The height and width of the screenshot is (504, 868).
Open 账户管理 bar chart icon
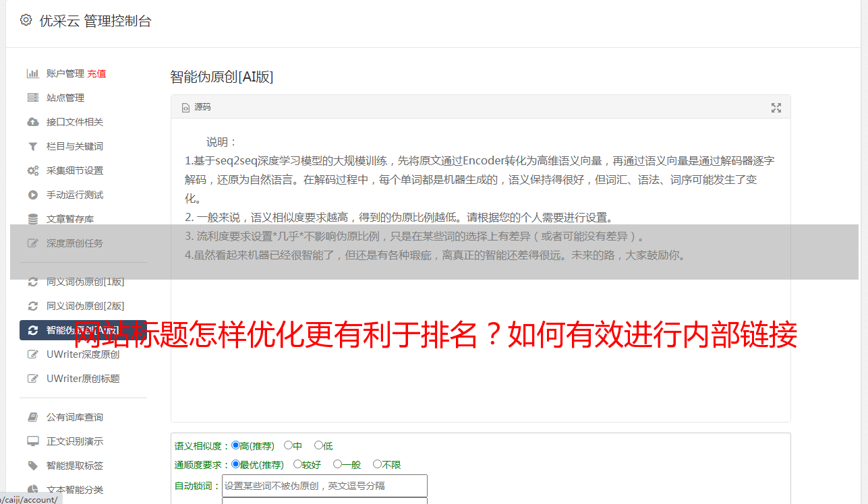[32, 73]
